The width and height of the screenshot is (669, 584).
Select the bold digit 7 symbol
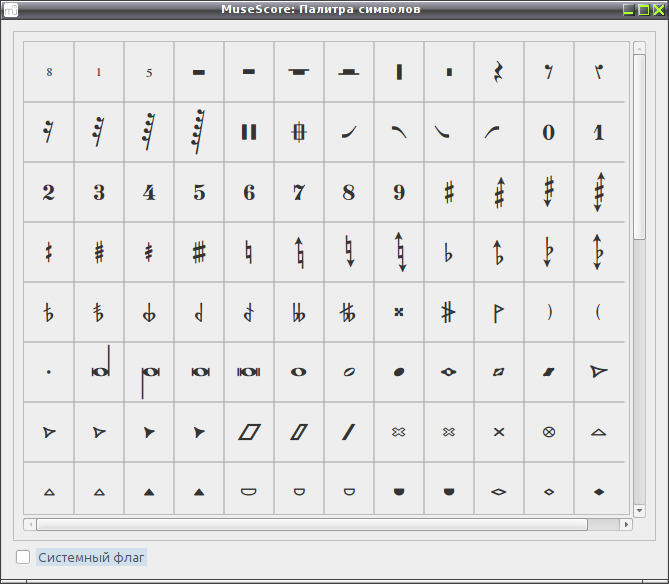(299, 192)
